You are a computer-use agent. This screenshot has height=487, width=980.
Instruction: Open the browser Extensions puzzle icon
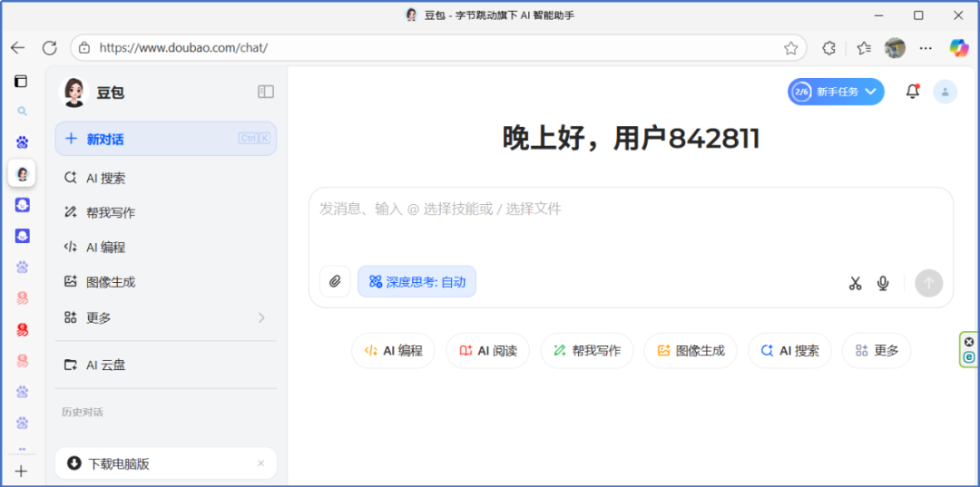828,48
